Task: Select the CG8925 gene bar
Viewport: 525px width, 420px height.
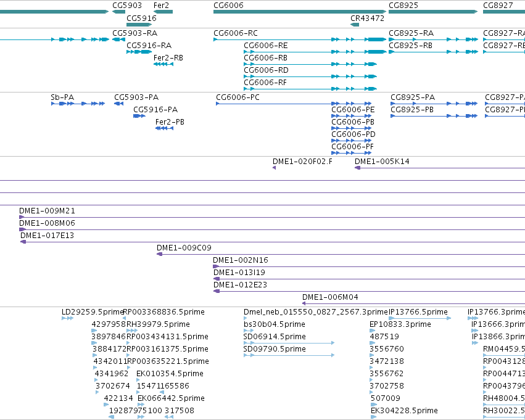Action: pos(433,12)
